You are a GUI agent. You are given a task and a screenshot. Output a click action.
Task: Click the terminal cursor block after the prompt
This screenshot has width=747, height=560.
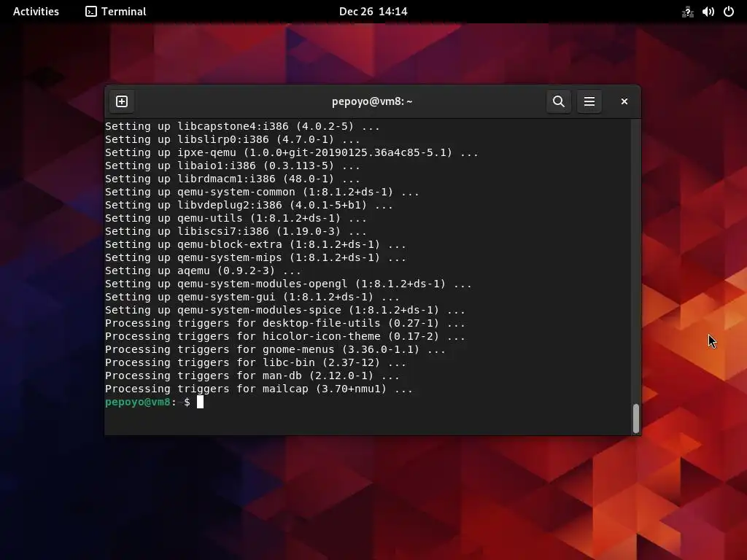tap(200, 402)
